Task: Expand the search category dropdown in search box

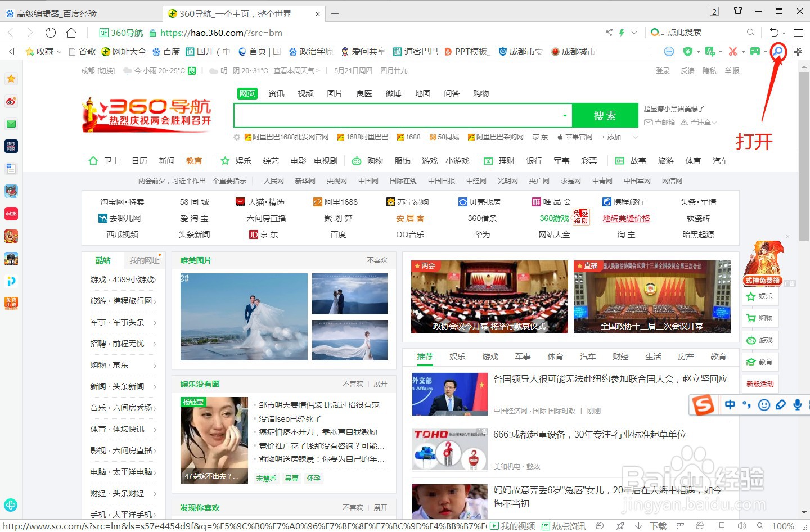Action: 565,115
